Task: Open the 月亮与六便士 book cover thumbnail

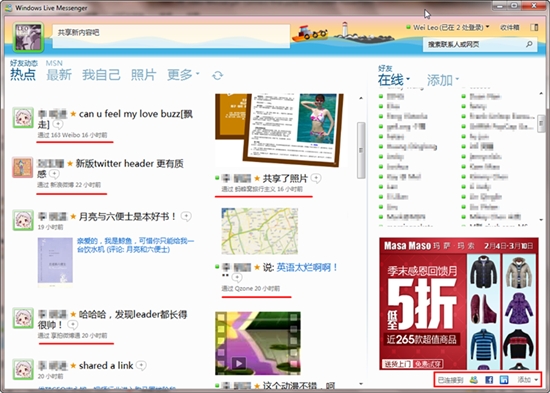Action: click(x=55, y=261)
